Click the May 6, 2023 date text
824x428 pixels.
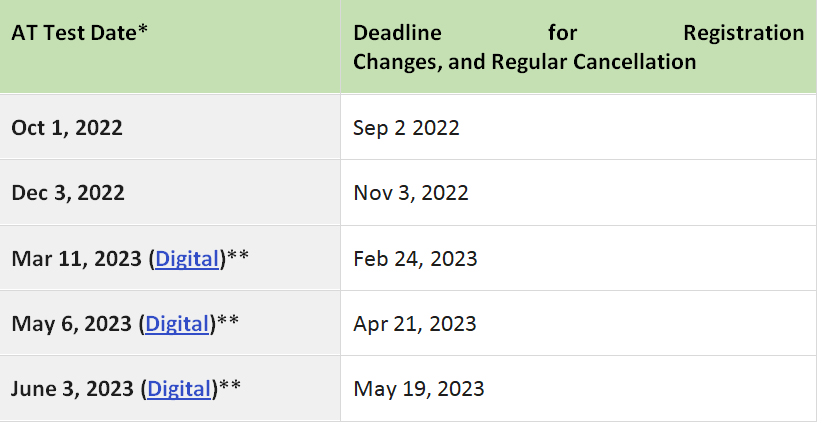pos(72,324)
